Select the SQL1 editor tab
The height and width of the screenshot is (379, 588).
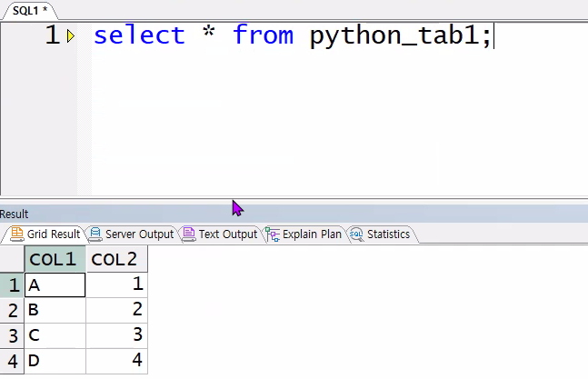point(30,11)
